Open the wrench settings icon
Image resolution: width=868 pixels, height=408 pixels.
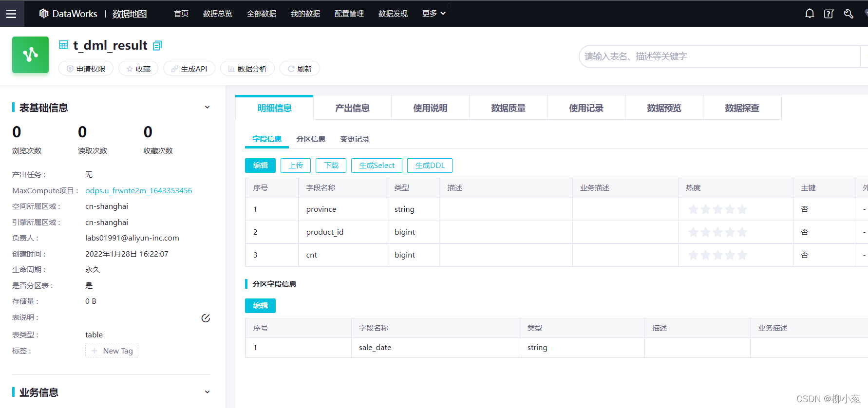click(x=849, y=14)
